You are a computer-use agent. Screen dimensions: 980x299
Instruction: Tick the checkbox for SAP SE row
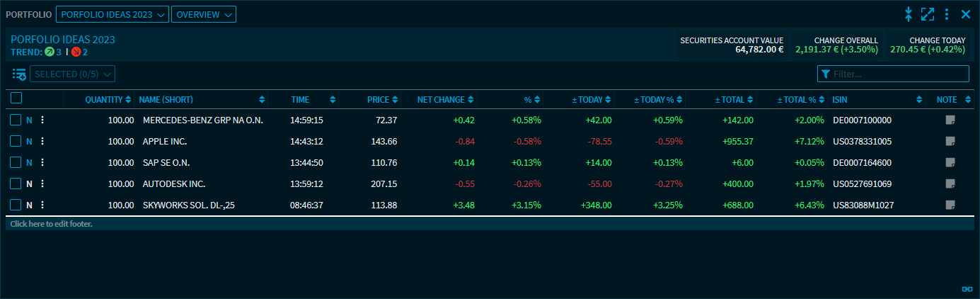click(16, 163)
